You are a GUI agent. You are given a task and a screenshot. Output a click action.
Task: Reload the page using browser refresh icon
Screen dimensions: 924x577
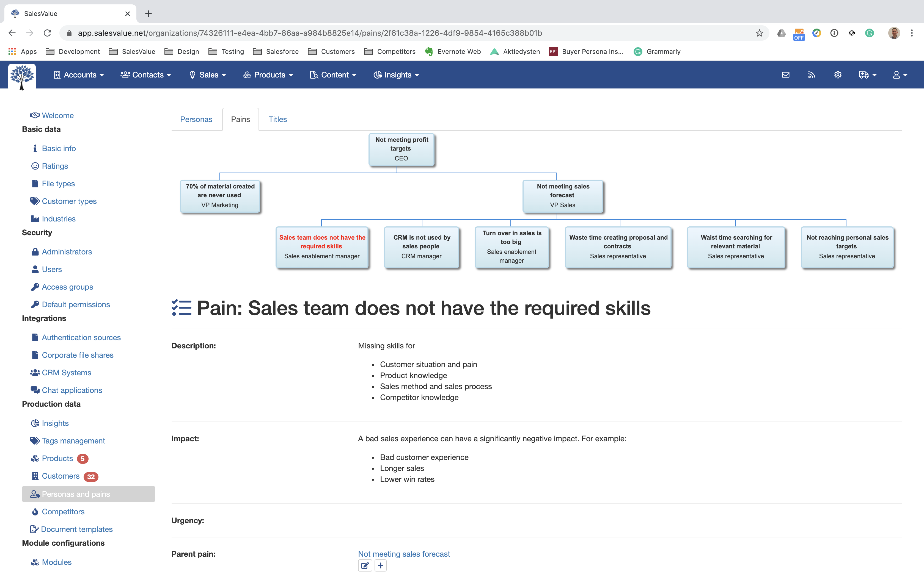(47, 33)
